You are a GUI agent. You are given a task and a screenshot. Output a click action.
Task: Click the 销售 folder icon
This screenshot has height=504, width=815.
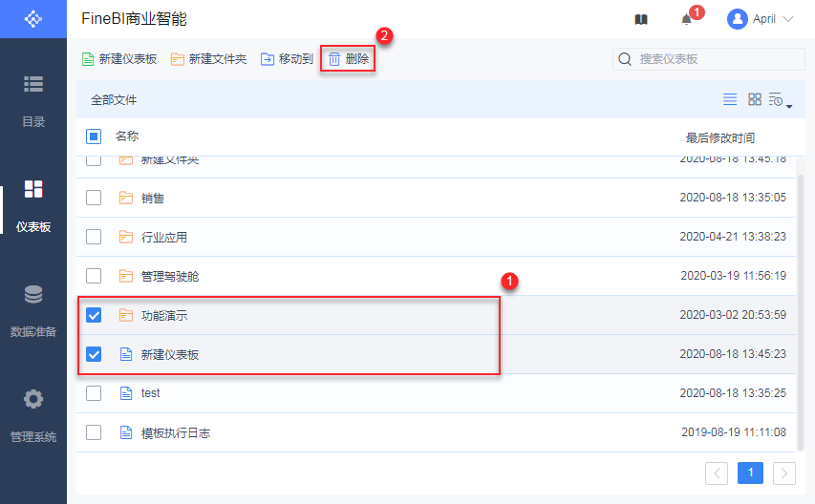point(126,198)
